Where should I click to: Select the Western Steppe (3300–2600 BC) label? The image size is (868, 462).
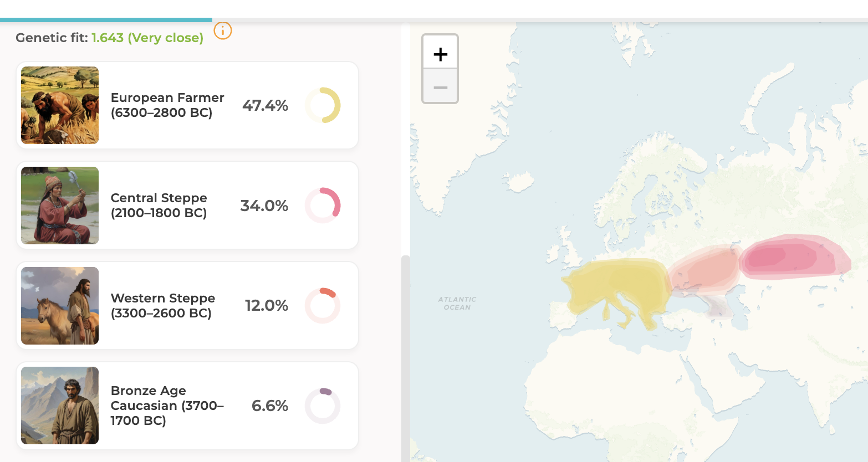(162, 306)
